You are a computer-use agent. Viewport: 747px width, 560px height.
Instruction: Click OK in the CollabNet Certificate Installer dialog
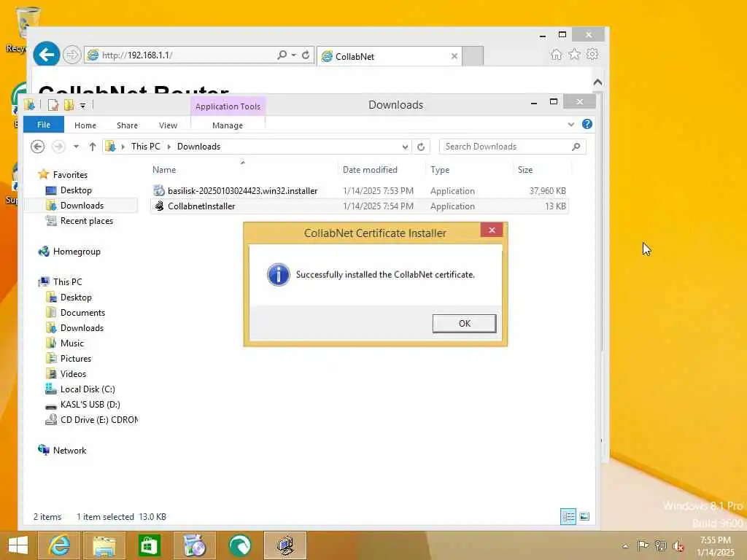(464, 323)
